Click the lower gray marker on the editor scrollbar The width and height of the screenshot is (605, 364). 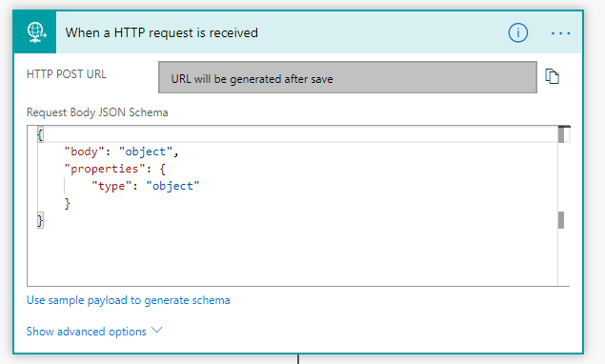[561, 220]
